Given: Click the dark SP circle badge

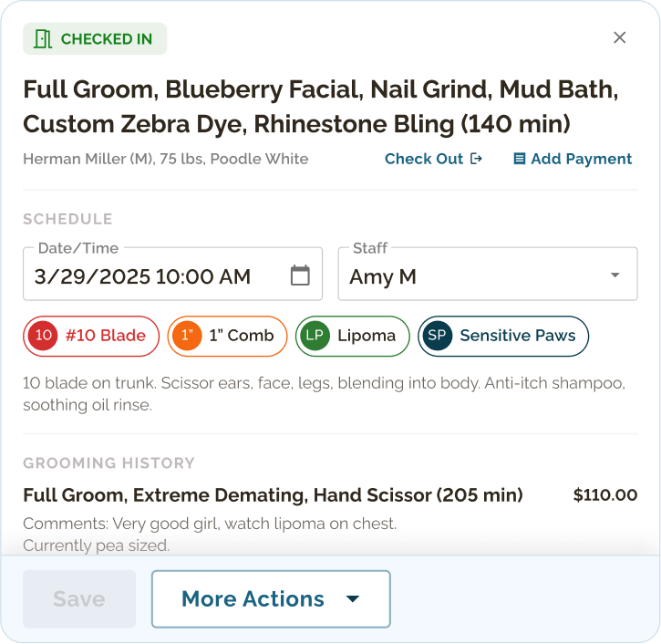Looking at the screenshot, I should (437, 336).
